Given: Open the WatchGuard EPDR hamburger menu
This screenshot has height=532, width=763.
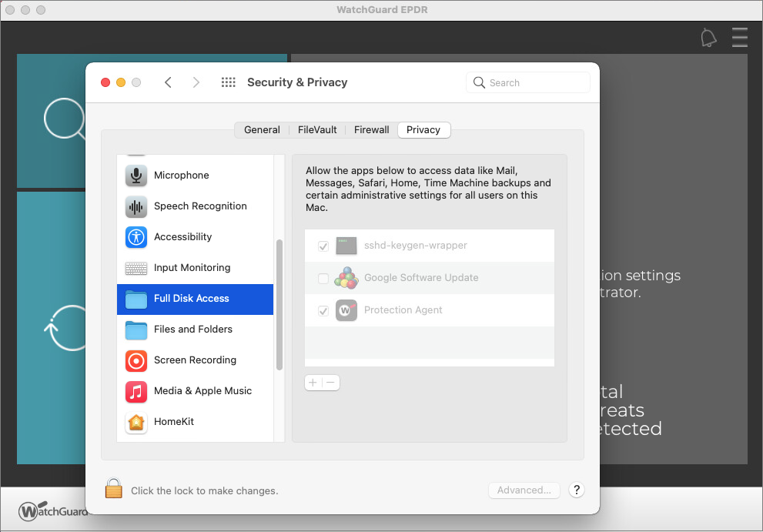Looking at the screenshot, I should click(x=739, y=37).
